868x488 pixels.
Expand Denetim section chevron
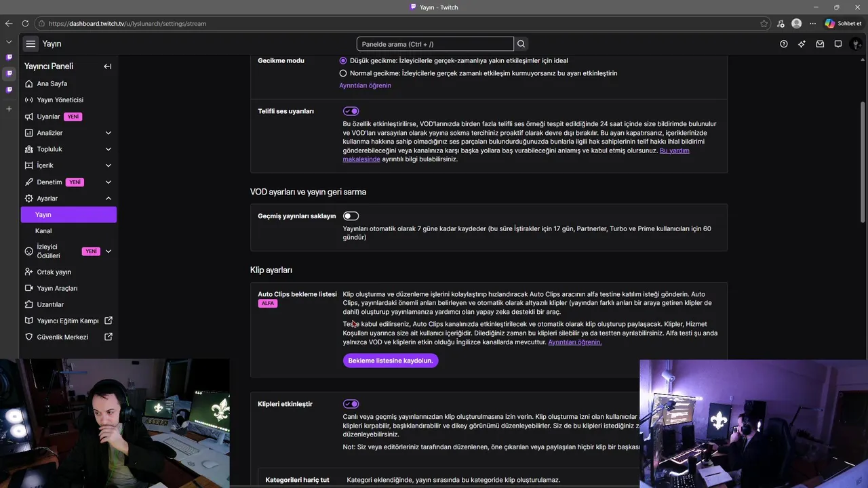(x=108, y=182)
